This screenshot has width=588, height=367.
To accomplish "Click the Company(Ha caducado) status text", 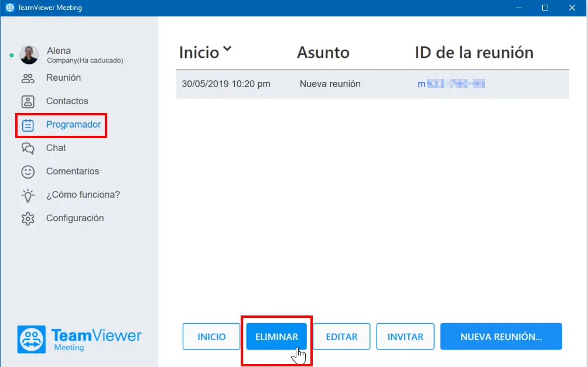I will point(85,60).
